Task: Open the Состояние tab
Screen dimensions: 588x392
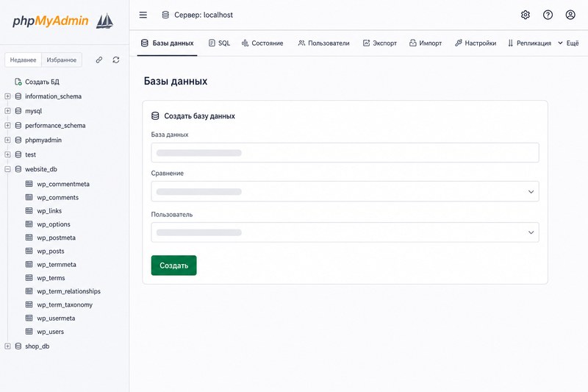Action: coord(262,43)
